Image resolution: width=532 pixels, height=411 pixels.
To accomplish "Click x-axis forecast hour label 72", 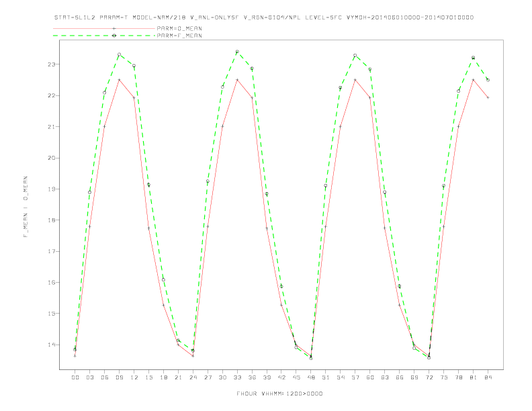I will coord(429,377).
